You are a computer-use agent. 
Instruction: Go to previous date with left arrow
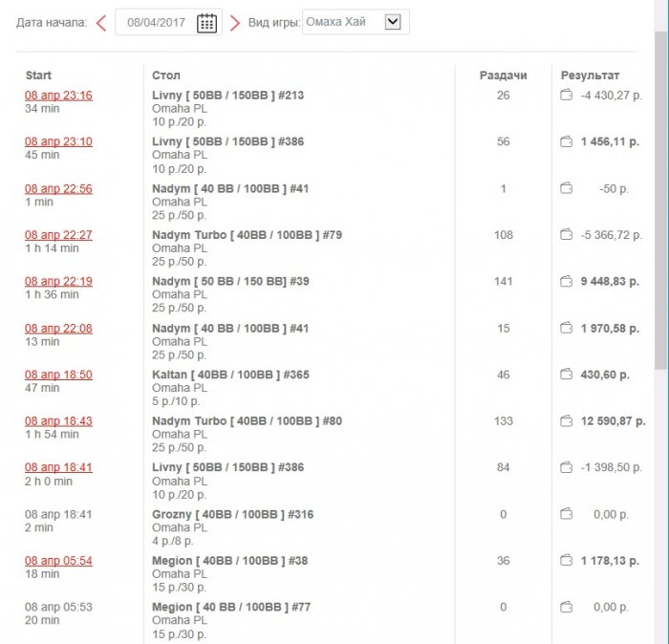click(x=101, y=23)
